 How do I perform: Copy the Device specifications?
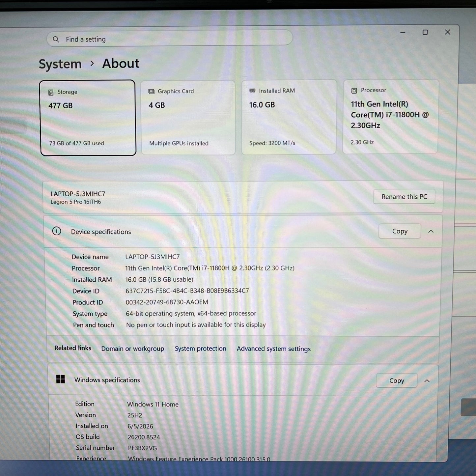400,231
